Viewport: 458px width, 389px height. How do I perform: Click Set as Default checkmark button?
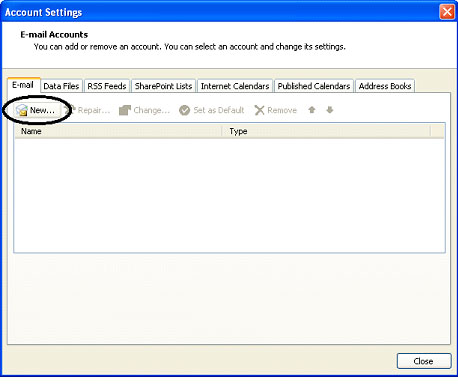(212, 110)
